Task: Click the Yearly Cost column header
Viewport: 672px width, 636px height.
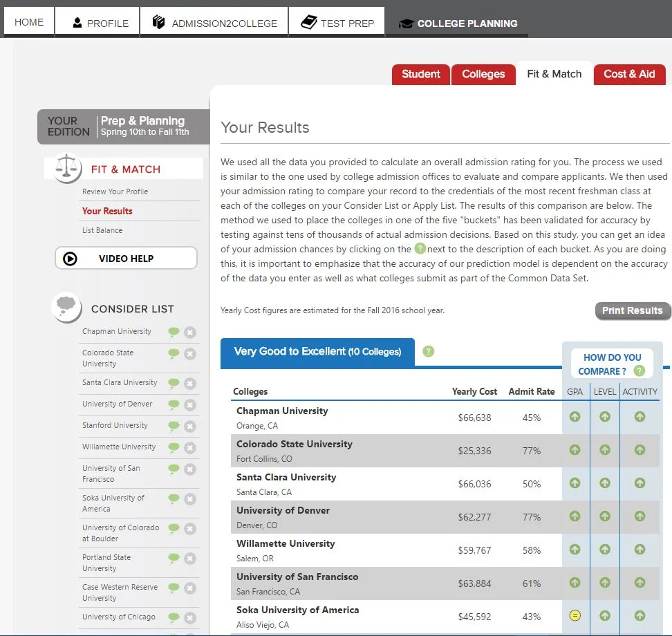Action: tap(474, 392)
